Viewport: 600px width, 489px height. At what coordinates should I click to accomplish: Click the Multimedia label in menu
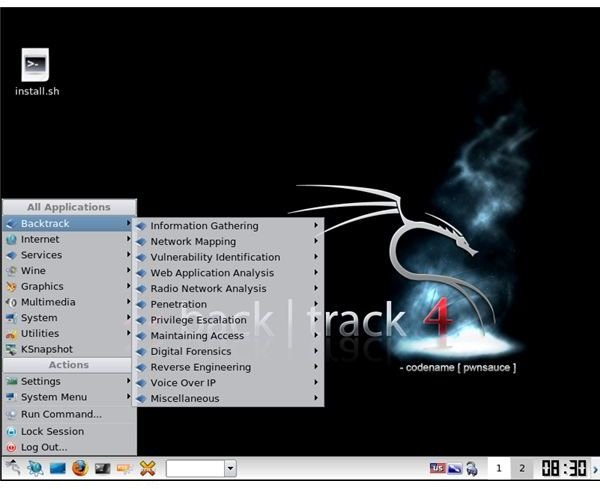(48, 302)
